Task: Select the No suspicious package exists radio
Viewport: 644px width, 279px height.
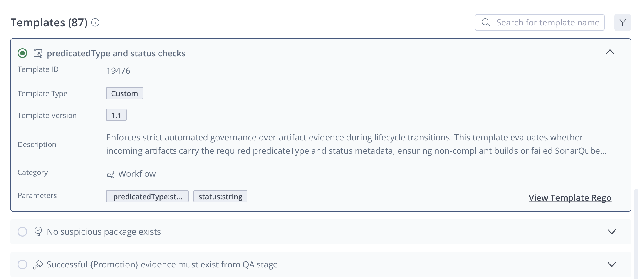Action: tap(22, 232)
